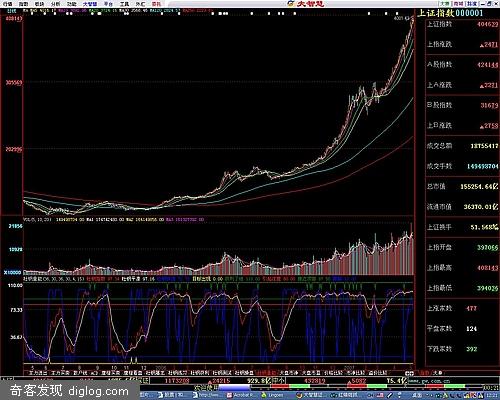Open the 行情 menu in the menu bar
The width and height of the screenshot is (500, 400).
(7, 4)
